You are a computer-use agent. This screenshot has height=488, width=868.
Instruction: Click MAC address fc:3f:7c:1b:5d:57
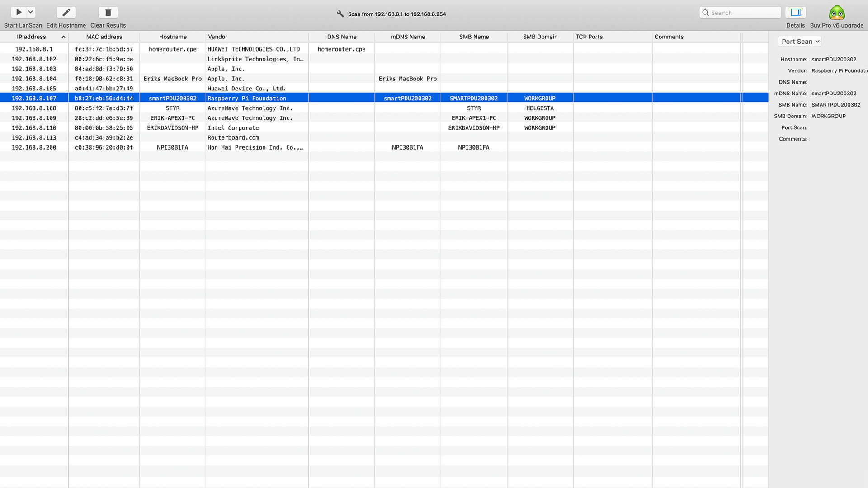tap(104, 49)
